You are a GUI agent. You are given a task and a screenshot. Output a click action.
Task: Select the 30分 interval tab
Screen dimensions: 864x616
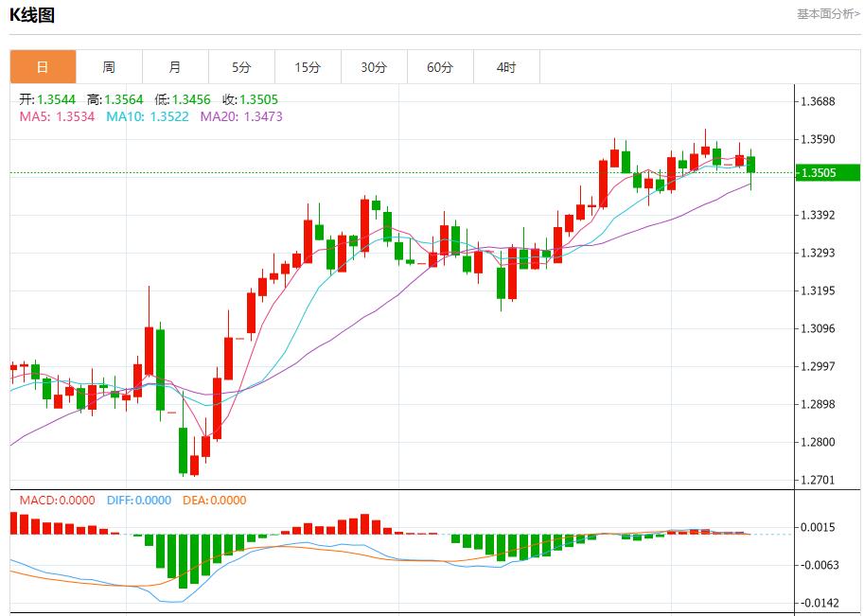pos(374,67)
